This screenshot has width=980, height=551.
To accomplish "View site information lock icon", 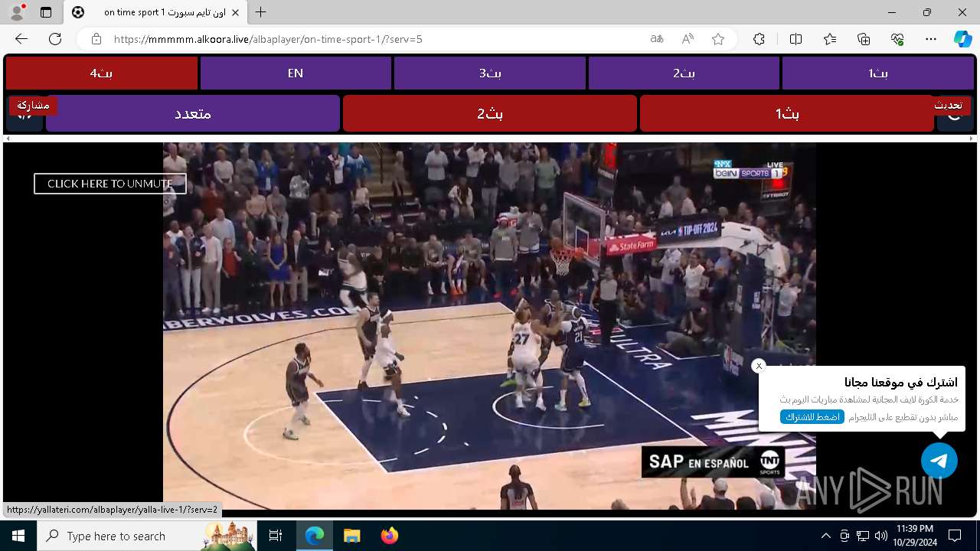I will [x=96, y=39].
